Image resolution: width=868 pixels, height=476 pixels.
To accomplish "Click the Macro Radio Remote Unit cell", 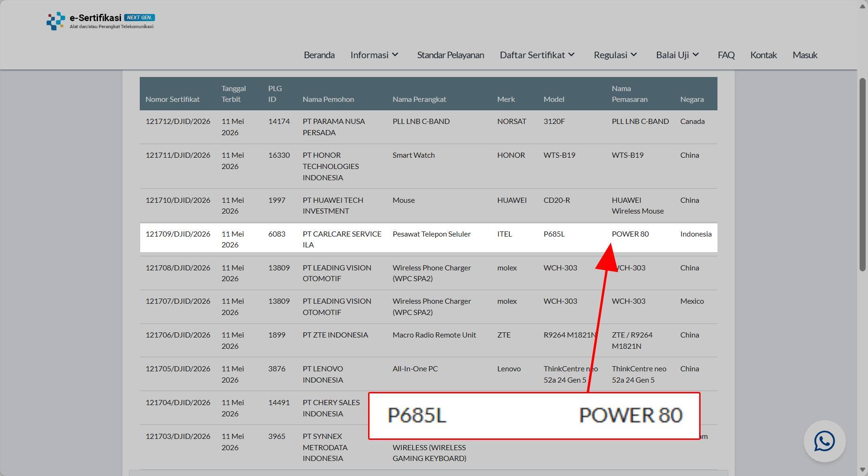I will (434, 335).
